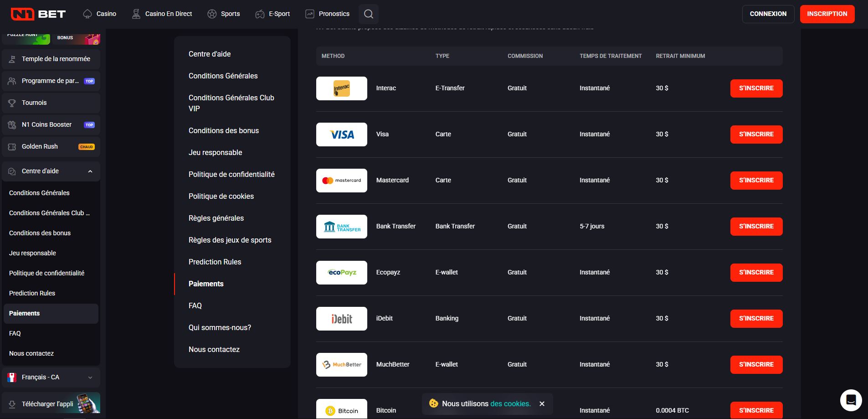Image resolution: width=868 pixels, height=419 pixels.
Task: Open the N1 BET logo homepage
Action: [x=38, y=14]
